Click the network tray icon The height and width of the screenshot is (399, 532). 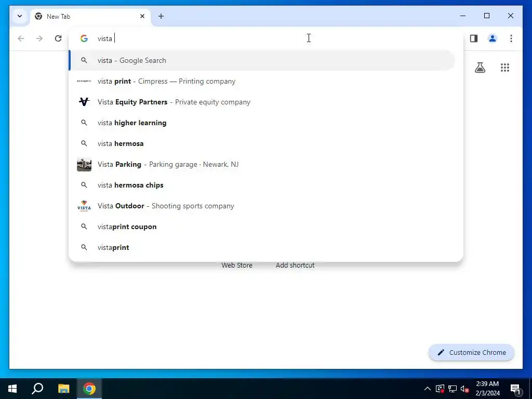coord(453,389)
